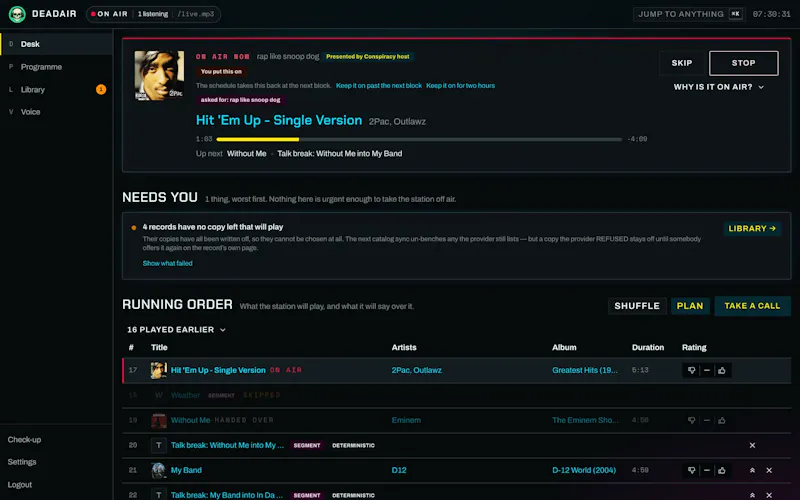The image size is (800, 500).
Task: Skip the current track
Action: [682, 63]
